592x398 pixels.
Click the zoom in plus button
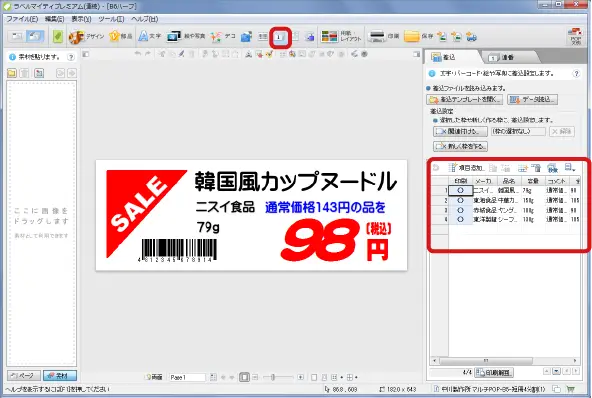coord(301,377)
